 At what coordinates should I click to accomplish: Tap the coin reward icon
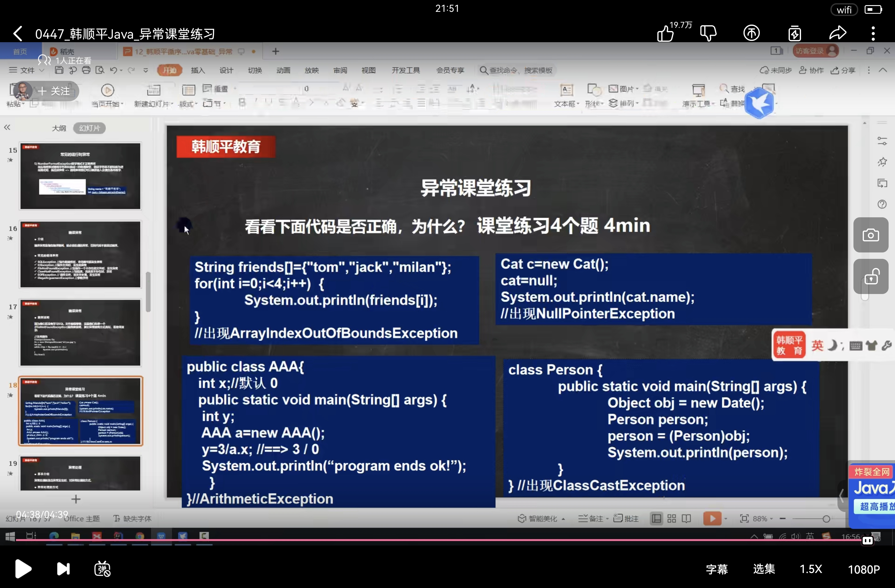click(751, 33)
